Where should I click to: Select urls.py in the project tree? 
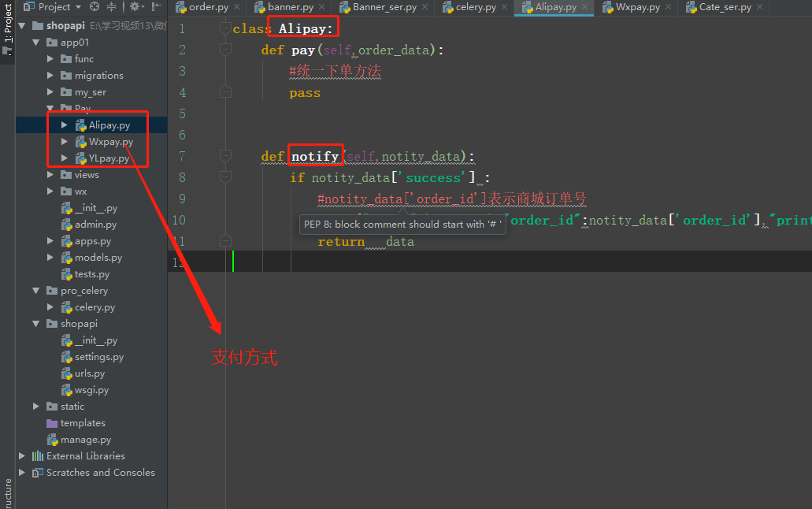[89, 373]
